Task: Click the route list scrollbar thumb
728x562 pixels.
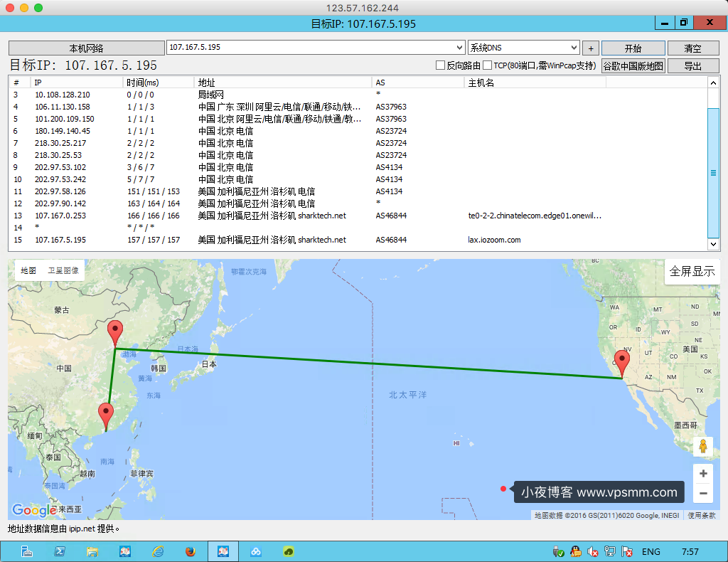Action: coord(713,172)
